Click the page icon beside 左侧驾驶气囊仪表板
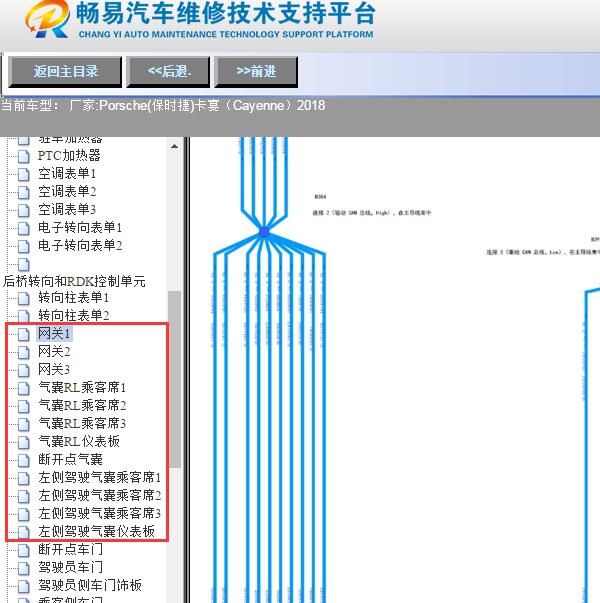 [x=24, y=533]
